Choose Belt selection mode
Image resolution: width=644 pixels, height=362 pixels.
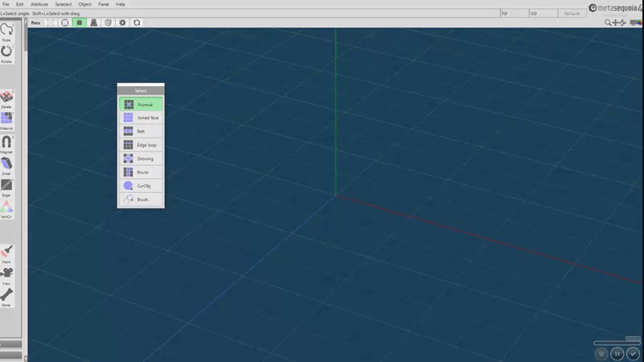click(141, 131)
